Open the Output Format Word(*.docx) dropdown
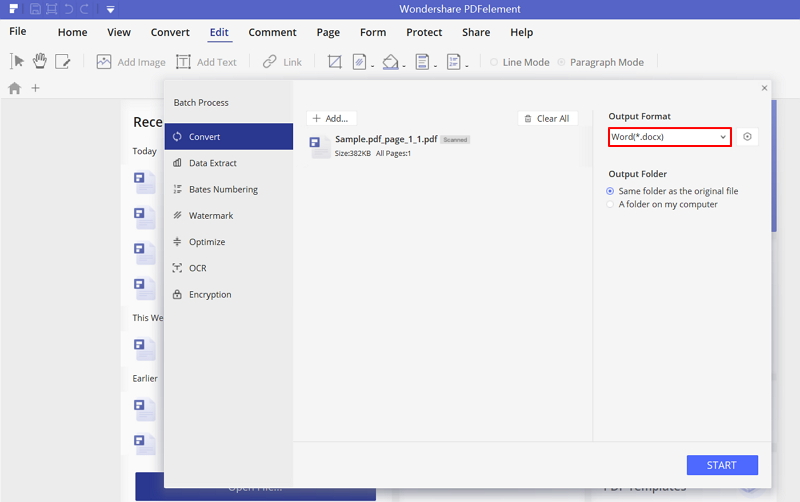 coord(669,137)
